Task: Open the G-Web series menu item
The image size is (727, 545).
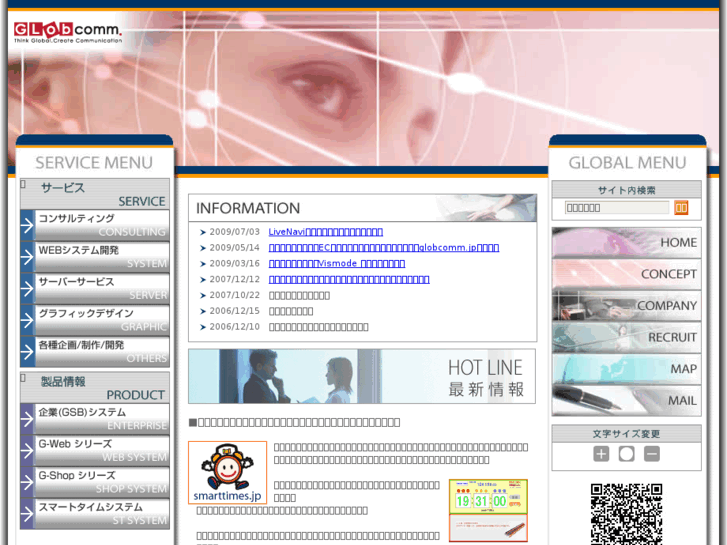Action: pos(95,450)
